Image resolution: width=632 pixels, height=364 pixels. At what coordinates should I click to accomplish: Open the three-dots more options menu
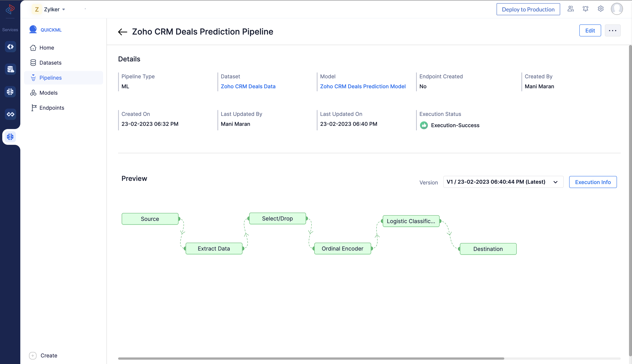click(x=612, y=30)
